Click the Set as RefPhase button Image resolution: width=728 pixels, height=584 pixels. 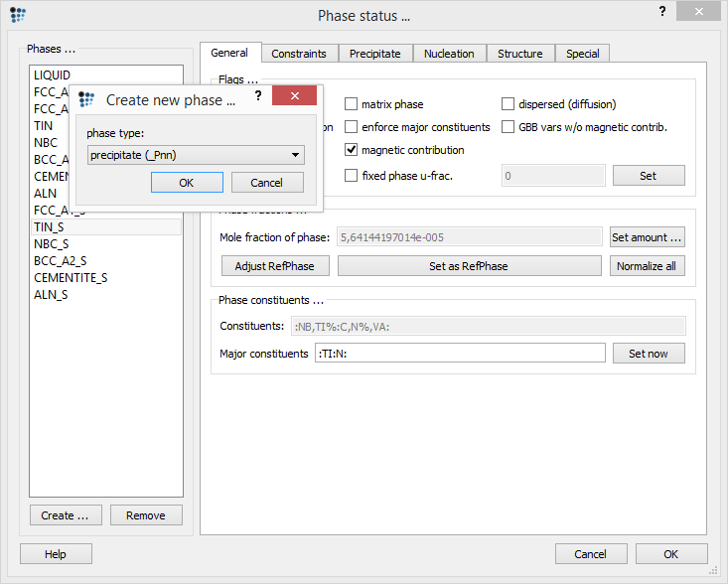469,266
